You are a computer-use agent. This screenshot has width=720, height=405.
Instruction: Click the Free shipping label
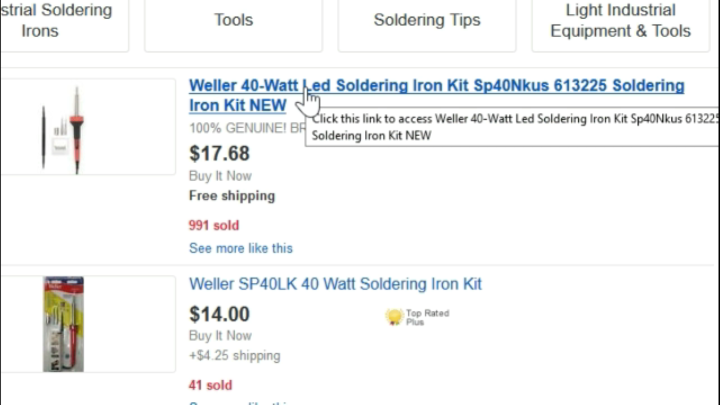[x=231, y=195]
